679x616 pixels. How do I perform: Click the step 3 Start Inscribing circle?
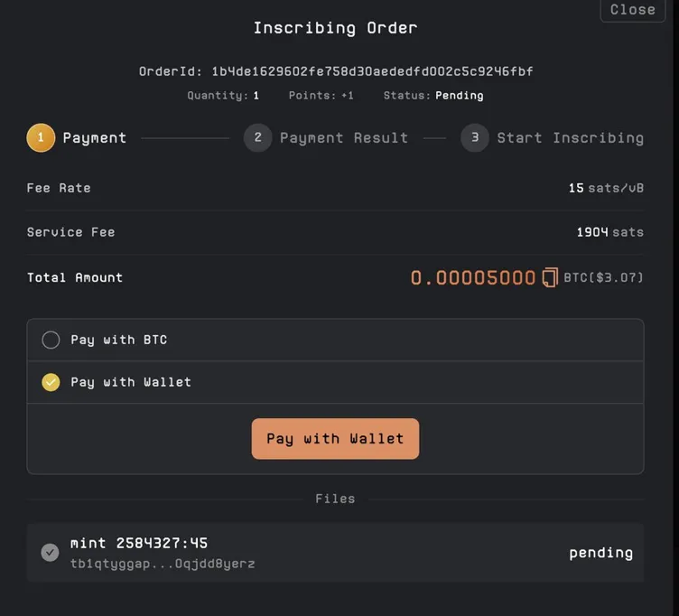tap(475, 138)
